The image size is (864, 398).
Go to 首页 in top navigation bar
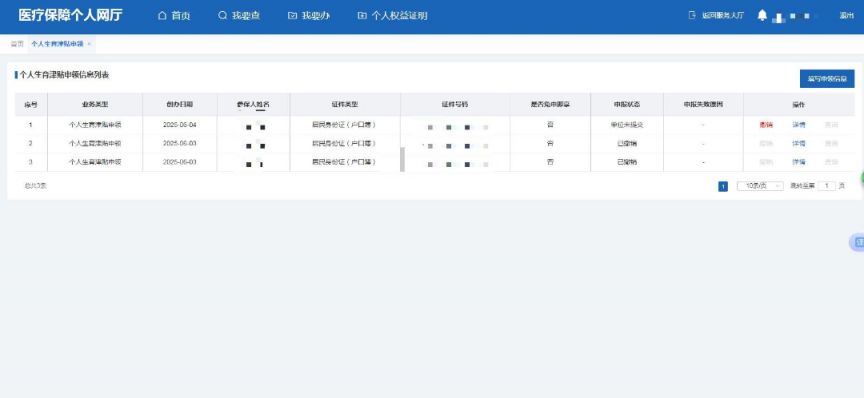pyautogui.click(x=174, y=16)
